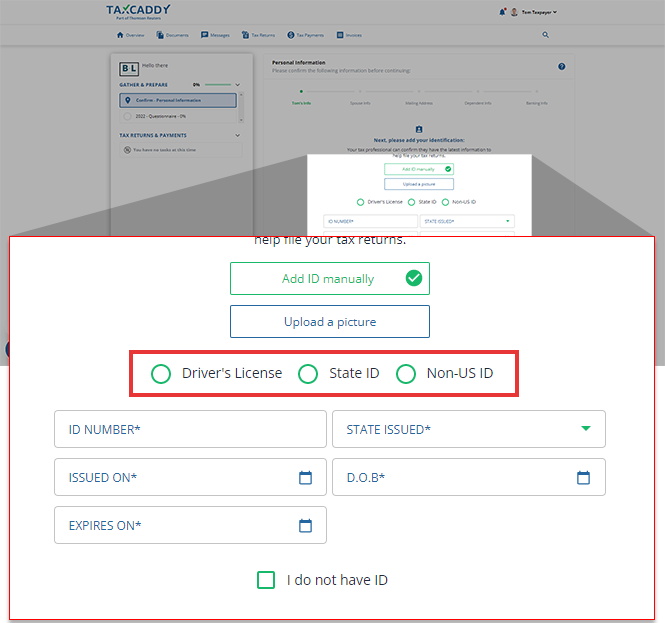Choose the Non-US ID radio option
665x623 pixels.
[x=406, y=374]
